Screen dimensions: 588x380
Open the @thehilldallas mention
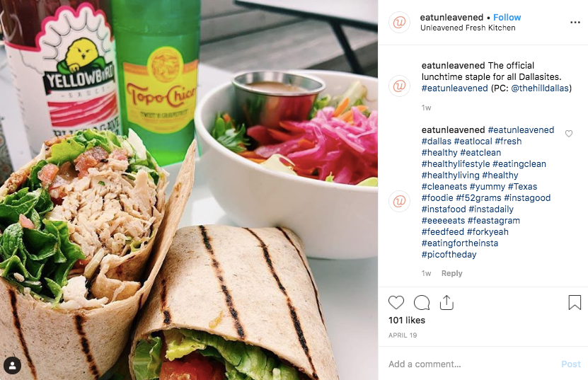pyautogui.click(x=540, y=88)
